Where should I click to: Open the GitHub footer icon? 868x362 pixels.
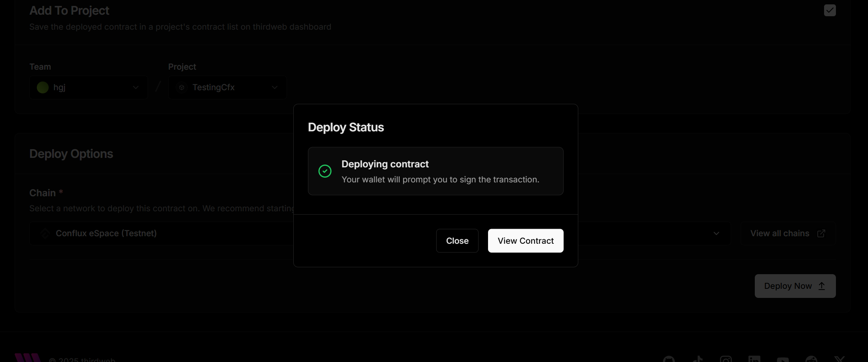(669, 359)
